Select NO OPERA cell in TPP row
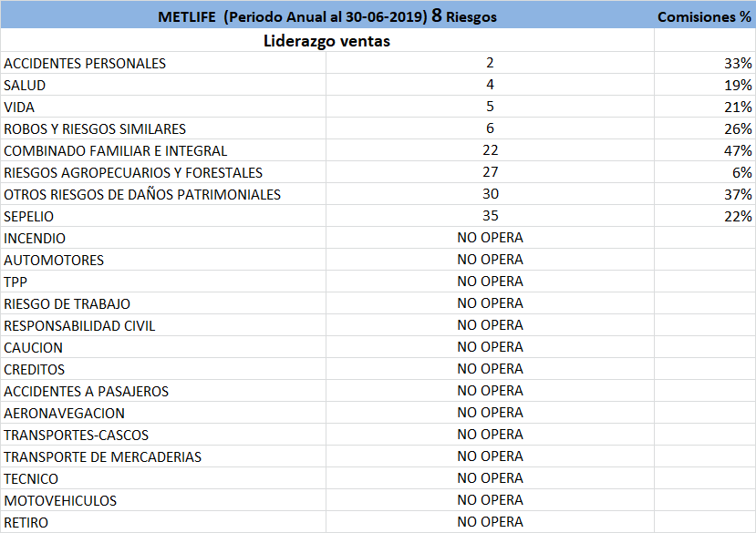The width and height of the screenshot is (756, 533). [490, 281]
